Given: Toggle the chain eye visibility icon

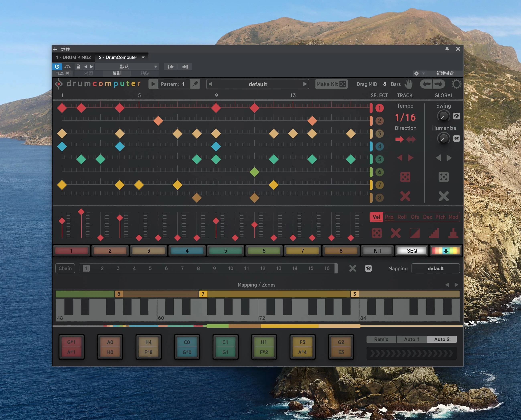Looking at the screenshot, I should pos(368,268).
